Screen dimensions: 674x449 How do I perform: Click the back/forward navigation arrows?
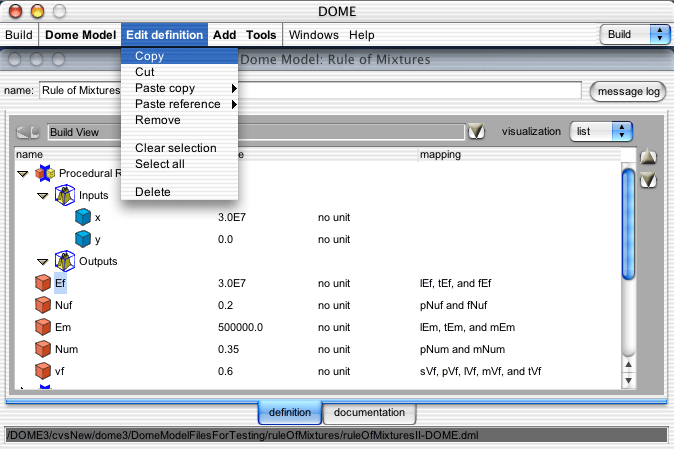28,132
